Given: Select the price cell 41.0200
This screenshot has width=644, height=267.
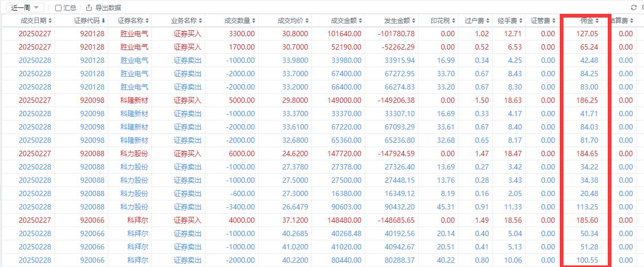Looking at the screenshot, I should tap(296, 247).
